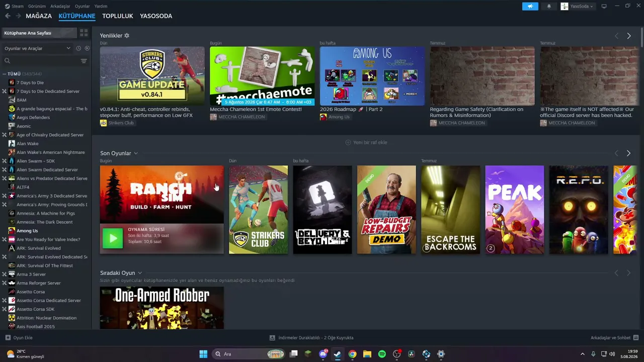Image resolution: width=644 pixels, height=362 pixels.
Task: Select Among Us in the library list
Action: pos(27,231)
